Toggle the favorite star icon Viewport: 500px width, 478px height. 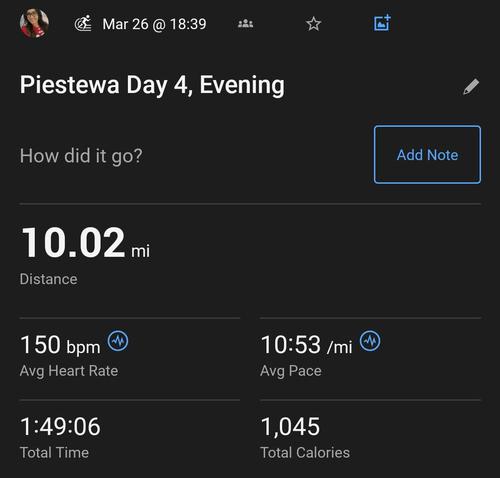(x=313, y=24)
